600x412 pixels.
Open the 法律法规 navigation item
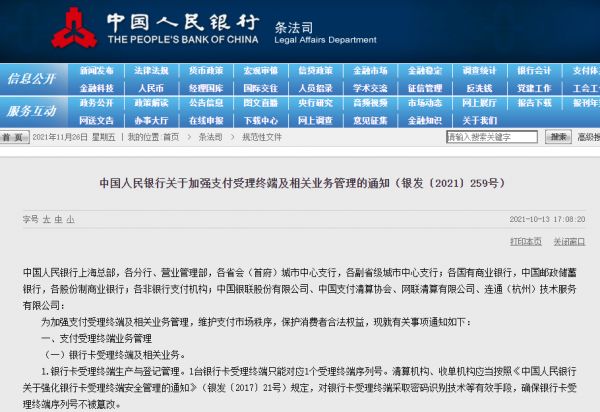[x=151, y=71]
